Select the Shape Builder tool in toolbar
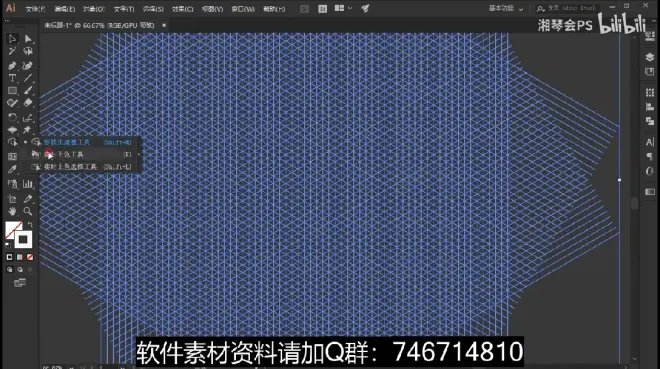660x369 pixels. click(x=12, y=142)
